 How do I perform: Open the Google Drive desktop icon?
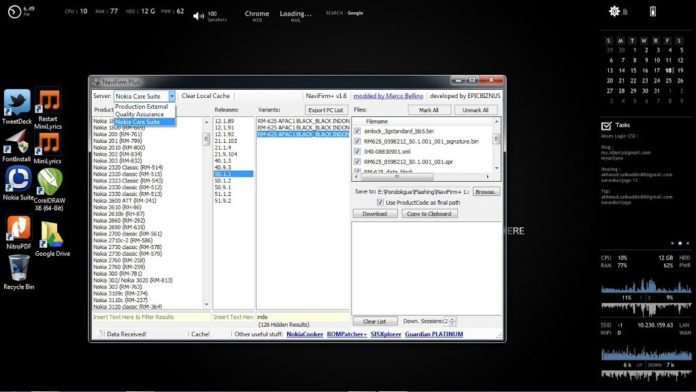point(52,238)
